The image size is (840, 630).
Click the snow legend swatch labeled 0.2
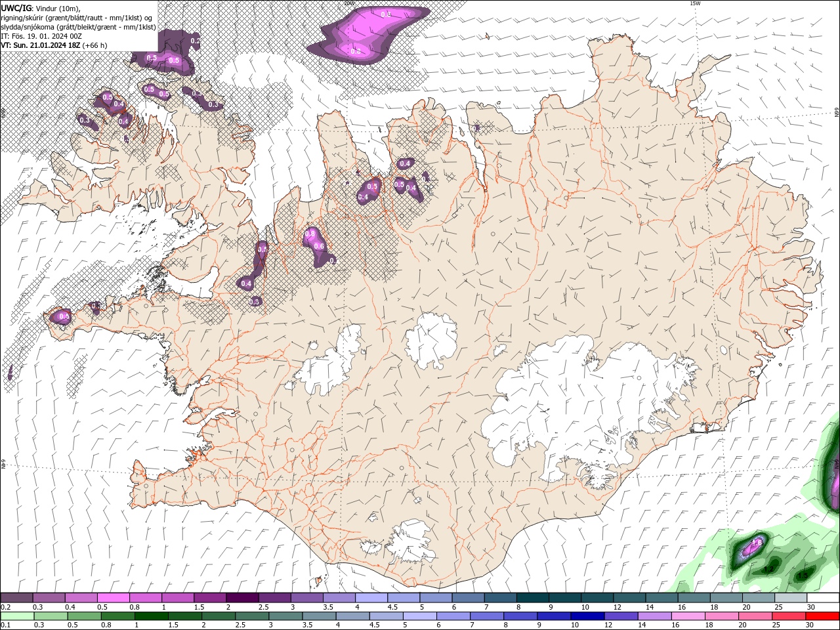click(x=16, y=598)
